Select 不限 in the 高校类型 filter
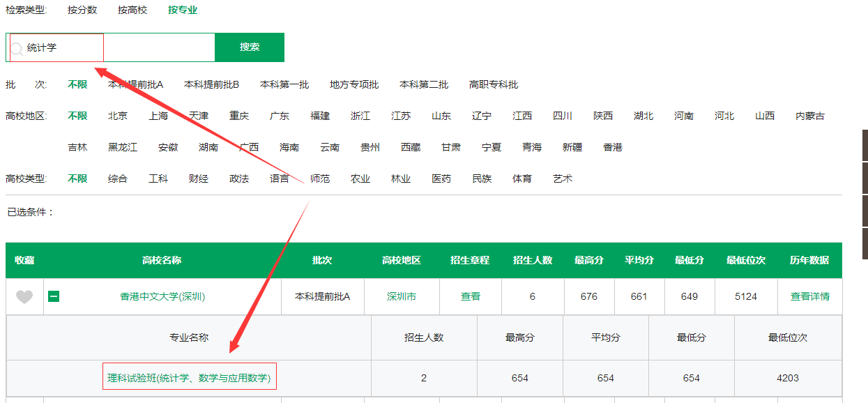 click(x=77, y=178)
